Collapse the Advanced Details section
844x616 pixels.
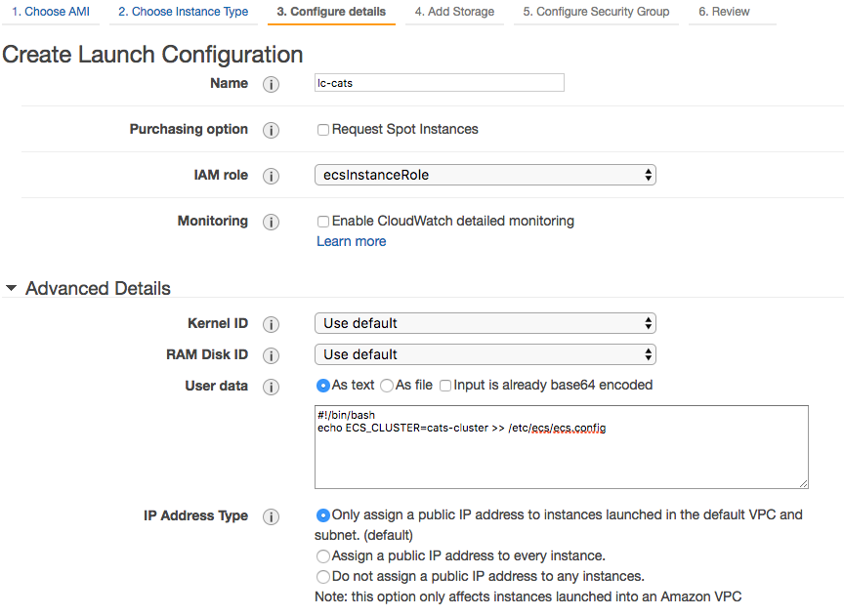coord(12,289)
